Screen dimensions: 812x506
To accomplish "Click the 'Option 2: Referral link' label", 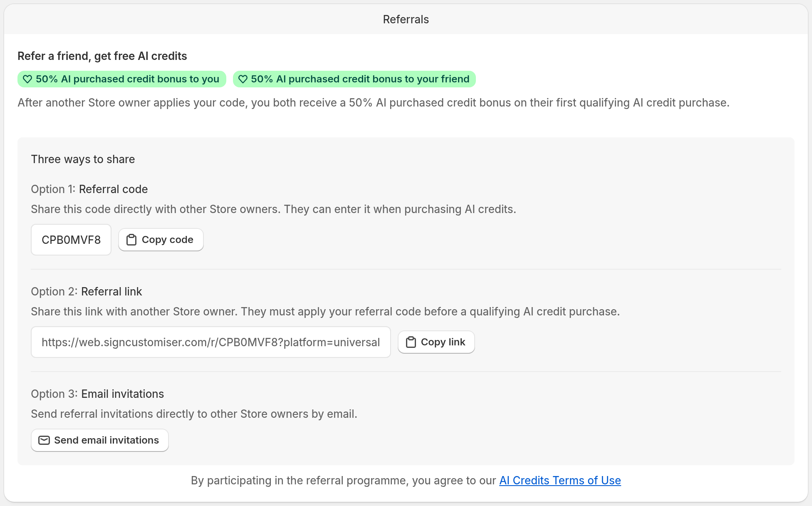I will (x=87, y=292).
